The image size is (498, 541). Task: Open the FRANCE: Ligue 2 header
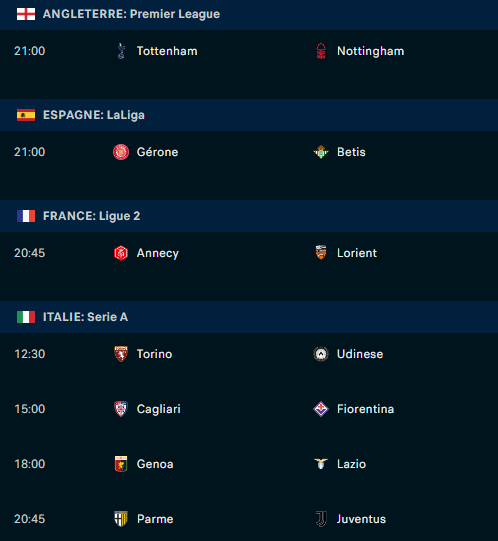click(x=249, y=216)
